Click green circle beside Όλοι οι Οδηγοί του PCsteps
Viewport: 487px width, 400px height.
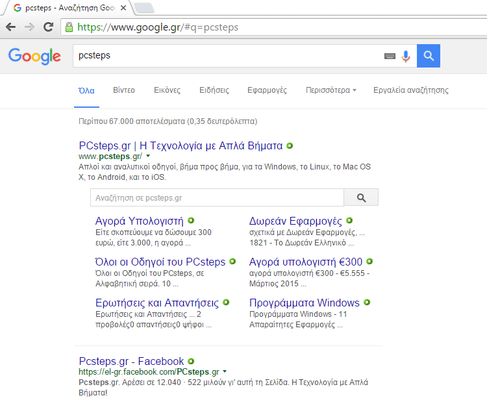coord(232,262)
